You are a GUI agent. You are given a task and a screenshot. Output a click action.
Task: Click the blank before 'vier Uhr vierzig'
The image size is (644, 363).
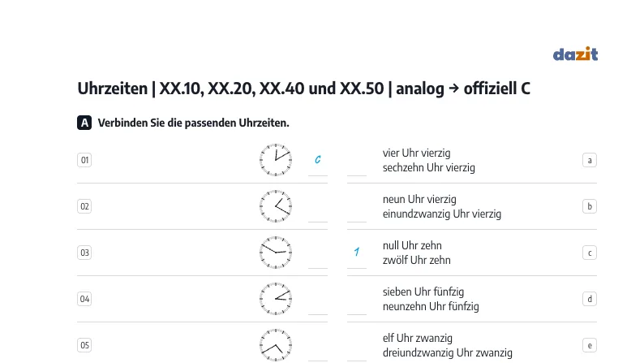(357, 166)
